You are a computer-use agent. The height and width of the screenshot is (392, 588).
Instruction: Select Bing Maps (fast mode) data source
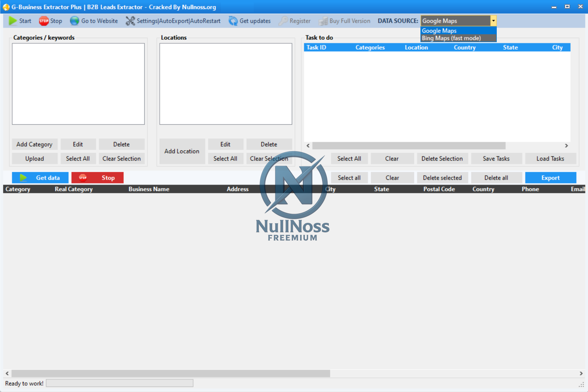pos(452,38)
